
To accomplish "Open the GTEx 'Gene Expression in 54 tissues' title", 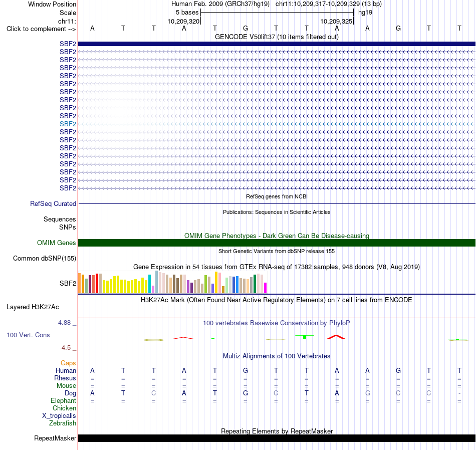I will (277, 267).
